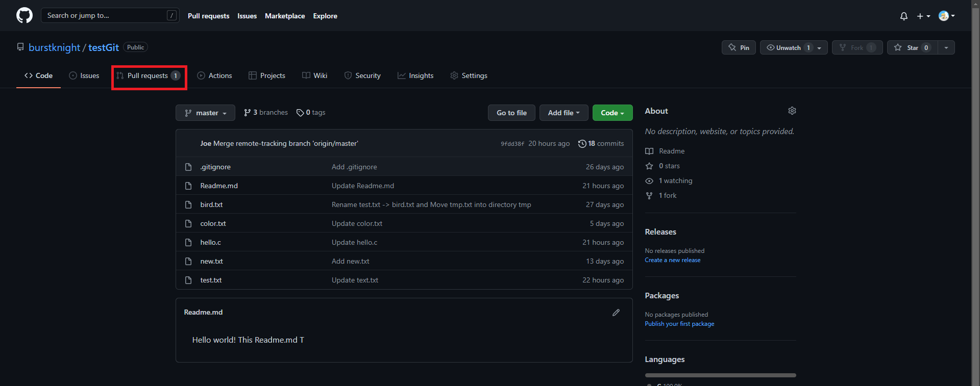Screen dimensions: 980x386
Task: Open the About settings gear icon
Action: 792,111
